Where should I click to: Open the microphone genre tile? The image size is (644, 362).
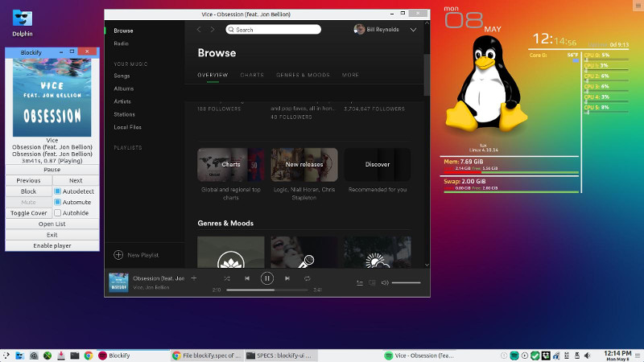[x=304, y=252]
